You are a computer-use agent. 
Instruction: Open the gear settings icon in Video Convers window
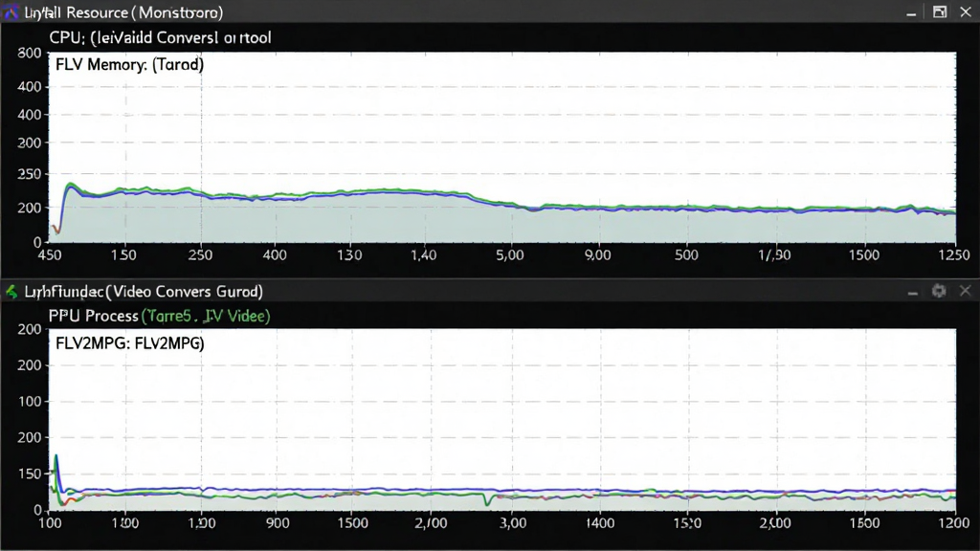[x=939, y=291]
